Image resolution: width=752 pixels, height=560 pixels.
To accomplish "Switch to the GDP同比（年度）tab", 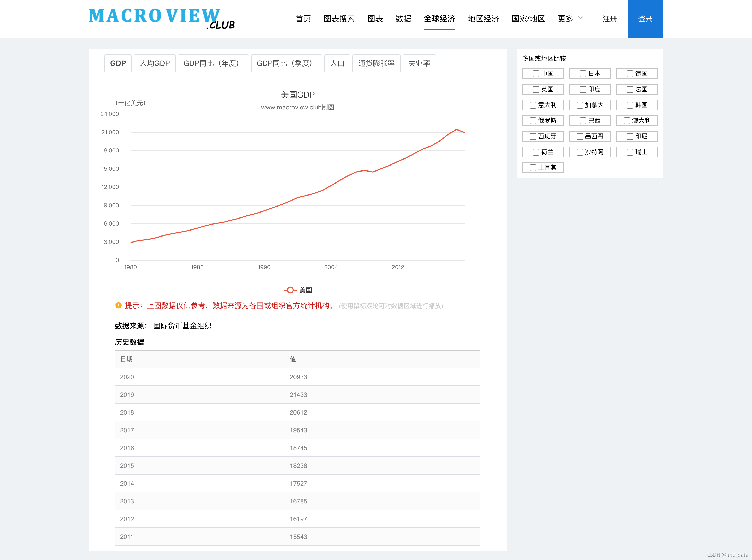I will tap(213, 63).
